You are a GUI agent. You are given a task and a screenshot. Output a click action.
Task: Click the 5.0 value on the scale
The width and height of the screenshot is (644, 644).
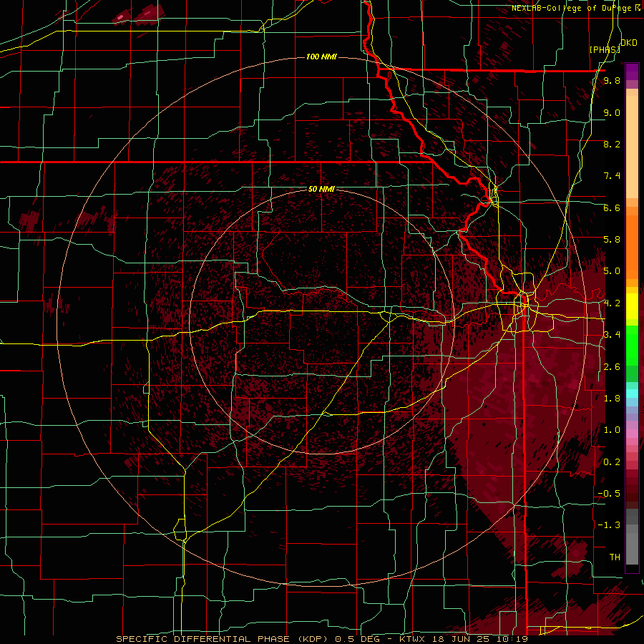tap(612, 271)
